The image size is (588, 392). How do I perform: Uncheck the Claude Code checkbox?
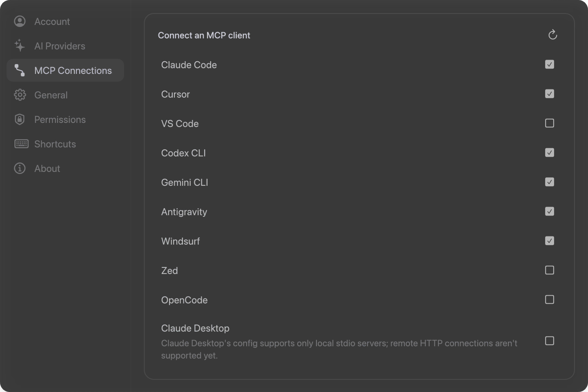550,65
